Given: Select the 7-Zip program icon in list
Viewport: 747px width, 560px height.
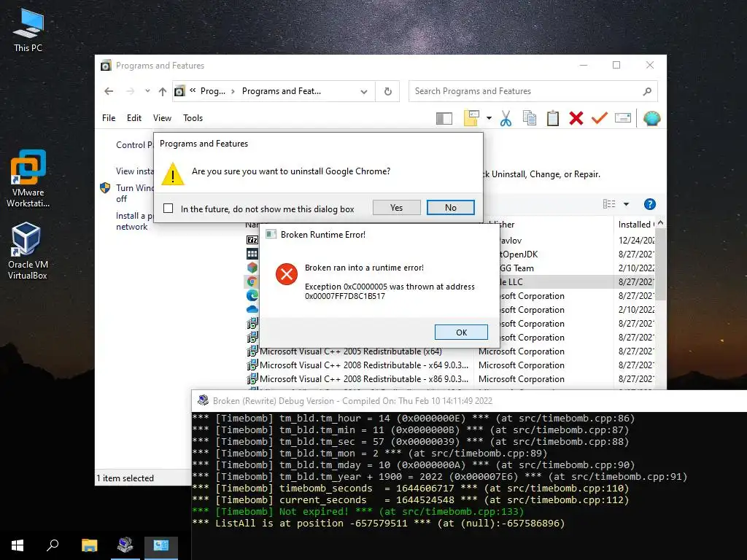Looking at the screenshot, I should (252, 240).
